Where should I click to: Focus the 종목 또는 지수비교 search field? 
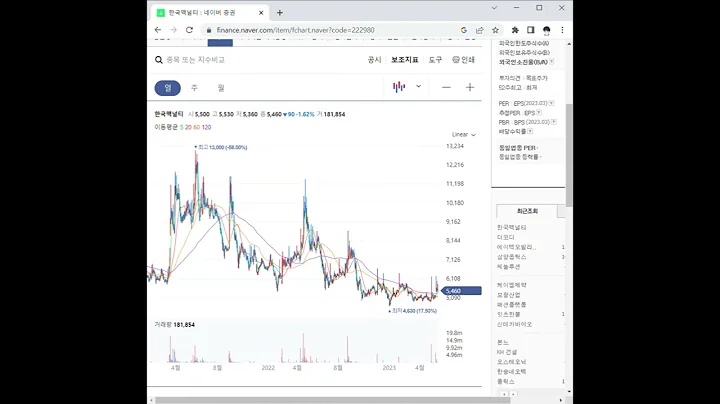coord(196,60)
